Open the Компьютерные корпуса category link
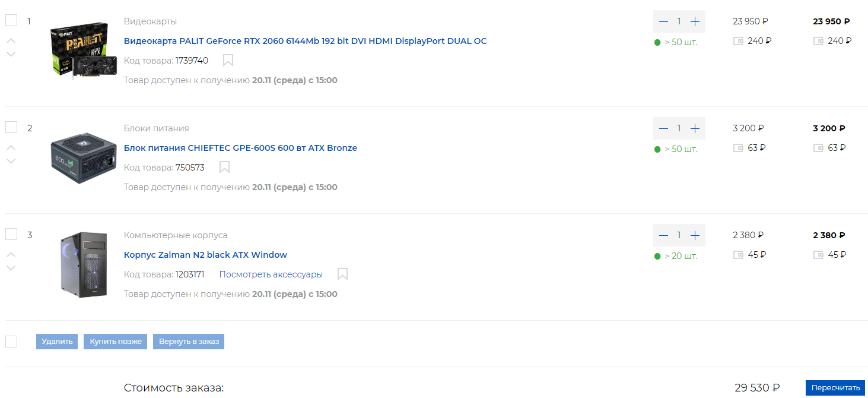The image size is (868, 398). pos(176,235)
